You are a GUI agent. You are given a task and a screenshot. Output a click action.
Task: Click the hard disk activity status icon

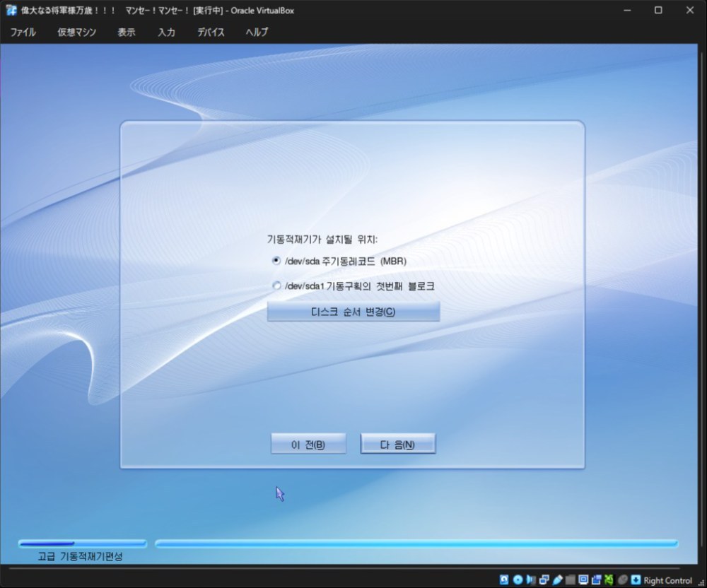[x=504, y=580]
